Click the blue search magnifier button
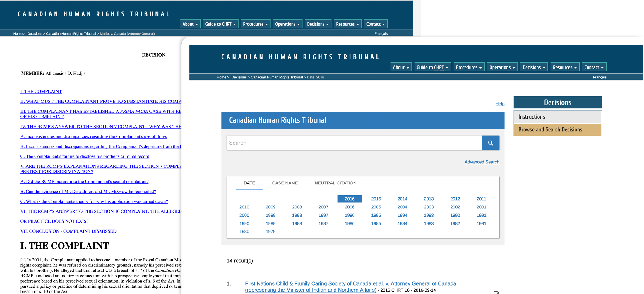The image size is (644, 294). (x=490, y=143)
